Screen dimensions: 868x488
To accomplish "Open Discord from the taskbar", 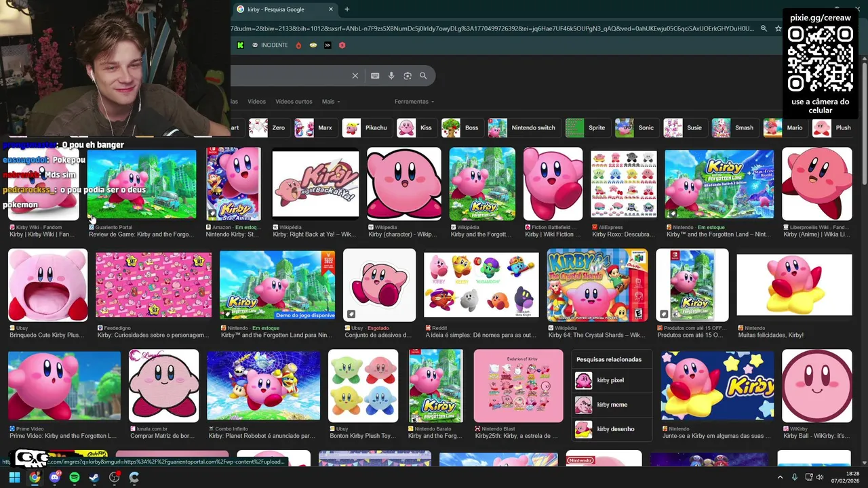I will click(55, 477).
